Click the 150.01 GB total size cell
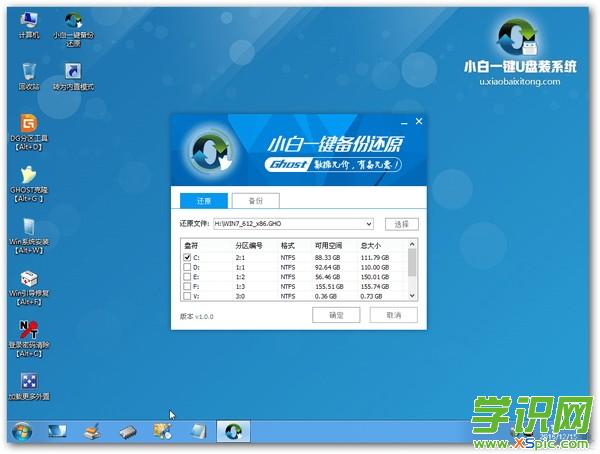 coord(375,277)
